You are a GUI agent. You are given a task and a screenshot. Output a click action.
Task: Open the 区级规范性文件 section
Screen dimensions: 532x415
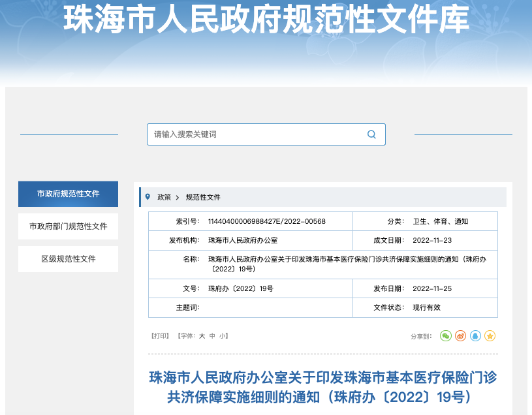pos(68,259)
